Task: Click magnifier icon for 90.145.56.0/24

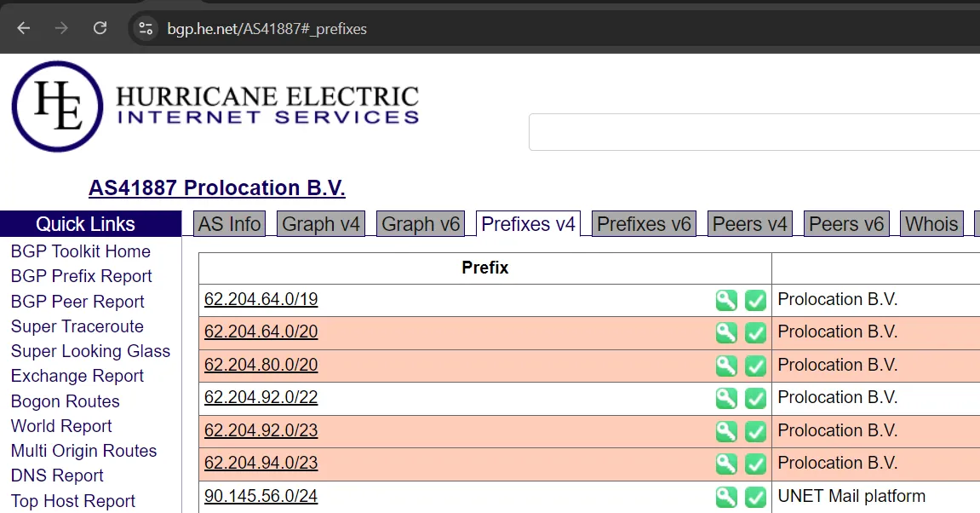Action: [x=726, y=497]
